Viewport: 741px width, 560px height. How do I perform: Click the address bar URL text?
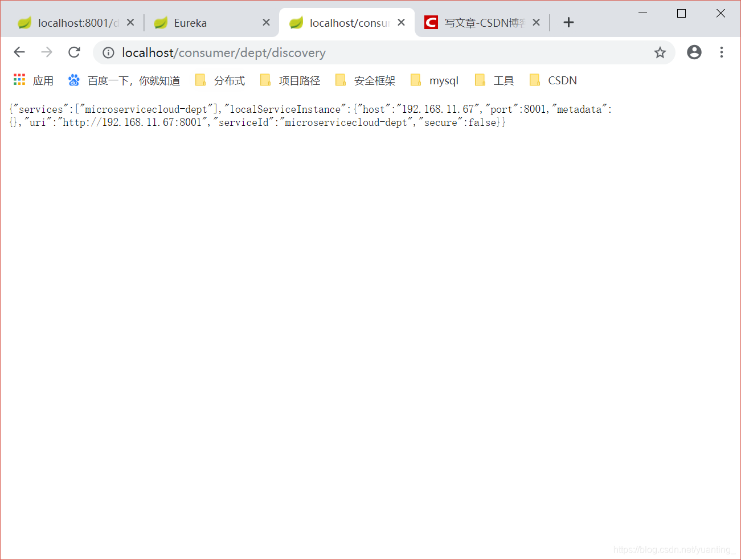[224, 52]
